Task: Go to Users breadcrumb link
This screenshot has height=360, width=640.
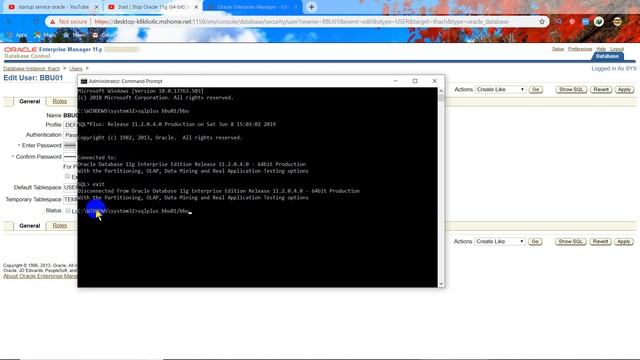Action: click(x=76, y=69)
